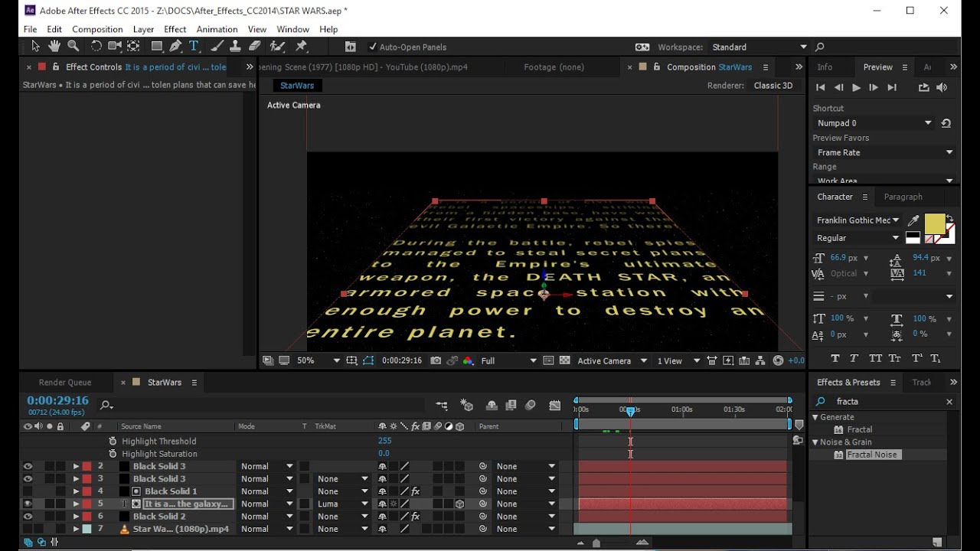Viewport: 980px width, 551px height.
Task: Mute audio in Preview panel
Action: [942, 88]
